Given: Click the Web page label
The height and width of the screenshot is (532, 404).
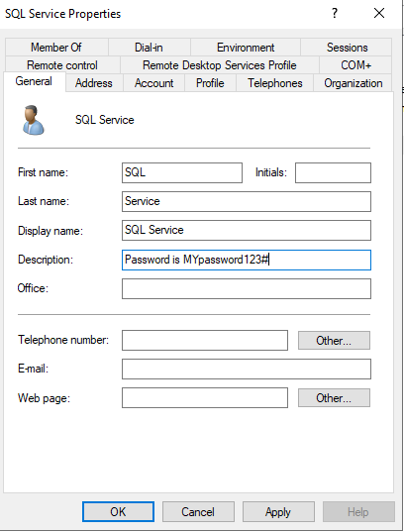Looking at the screenshot, I should pyautogui.click(x=45, y=398).
